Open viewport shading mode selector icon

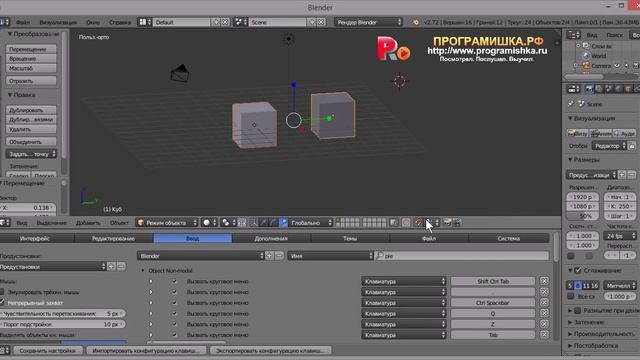[x=209, y=222]
